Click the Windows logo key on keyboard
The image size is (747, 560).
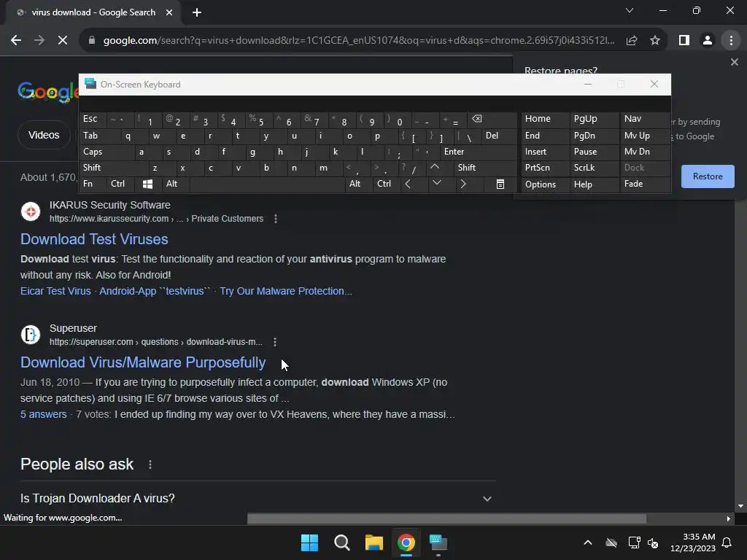pyautogui.click(x=147, y=184)
